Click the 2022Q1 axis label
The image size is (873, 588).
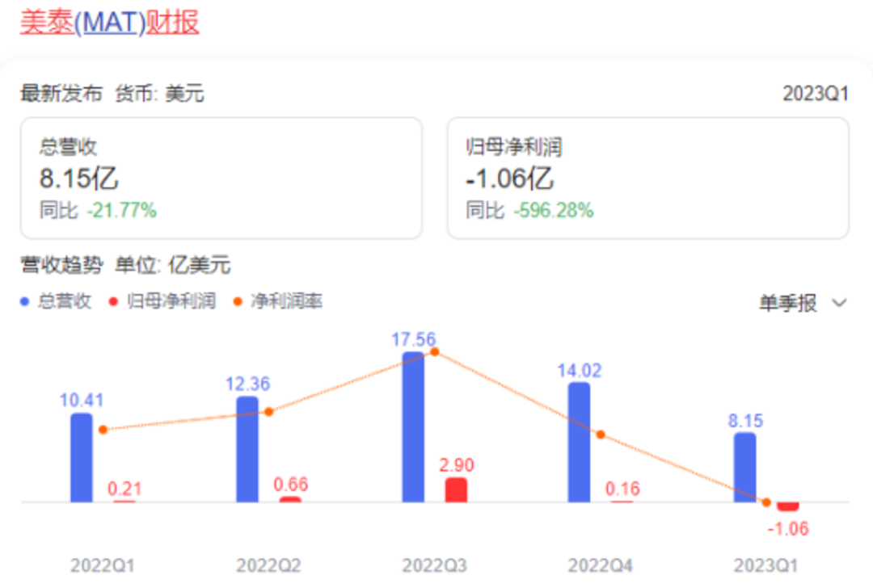[x=103, y=565]
